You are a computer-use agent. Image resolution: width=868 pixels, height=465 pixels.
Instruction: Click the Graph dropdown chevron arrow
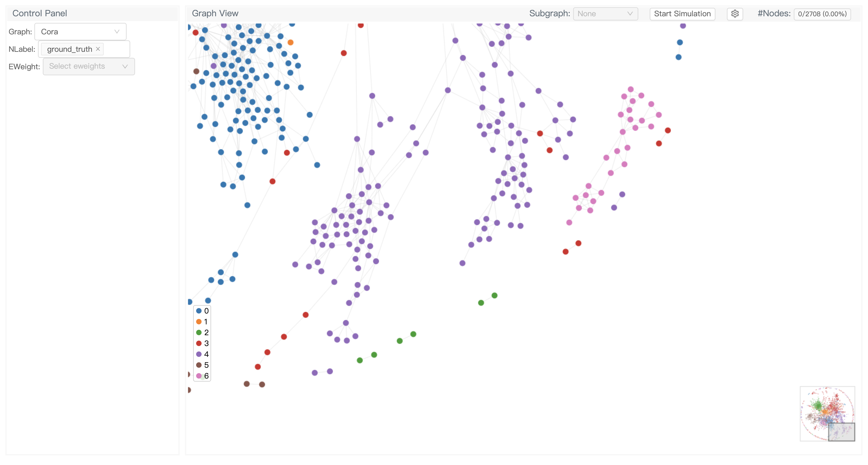(x=117, y=32)
